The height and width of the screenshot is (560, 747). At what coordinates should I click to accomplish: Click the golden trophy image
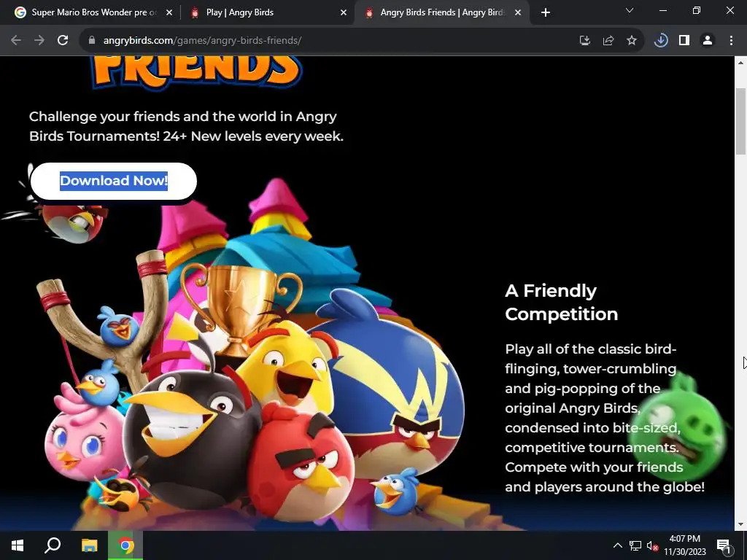(x=241, y=309)
